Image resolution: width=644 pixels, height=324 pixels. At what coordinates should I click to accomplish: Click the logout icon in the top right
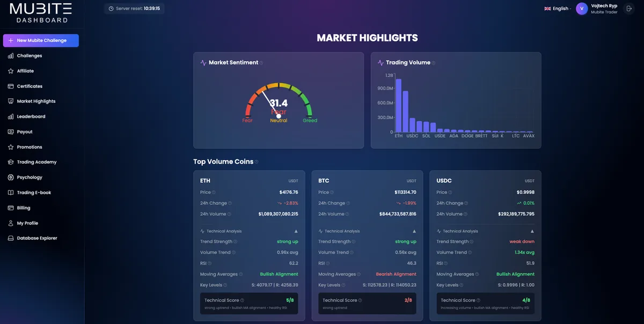click(x=628, y=8)
